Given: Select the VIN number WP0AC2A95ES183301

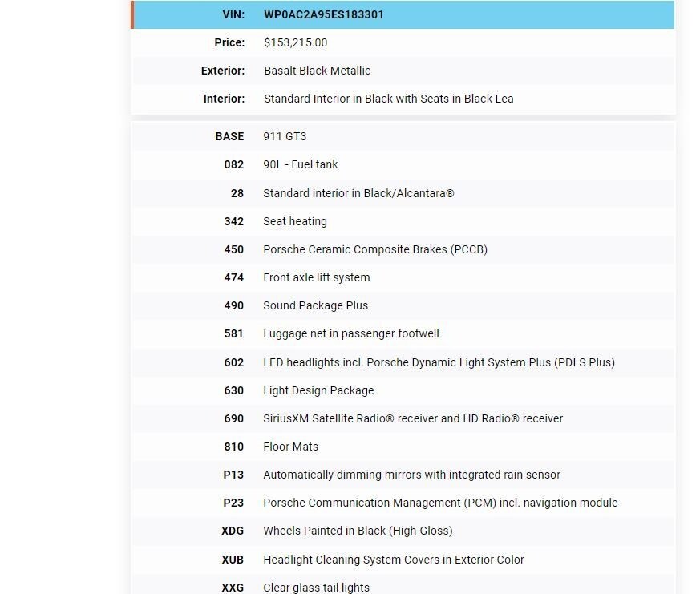Looking at the screenshot, I should pyautogui.click(x=324, y=14).
